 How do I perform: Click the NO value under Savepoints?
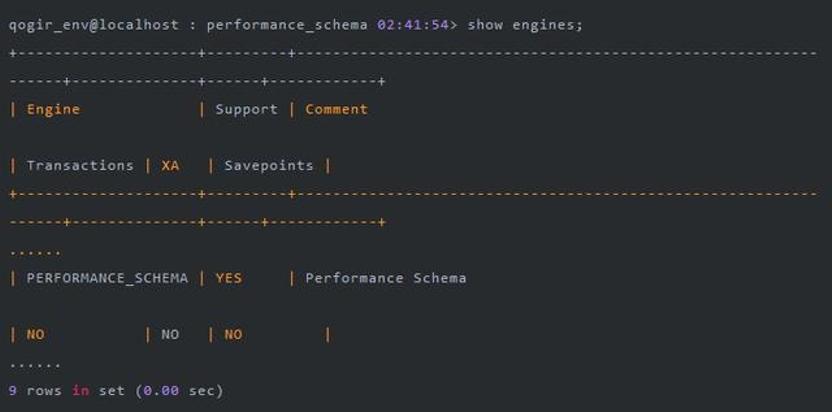tap(233, 334)
